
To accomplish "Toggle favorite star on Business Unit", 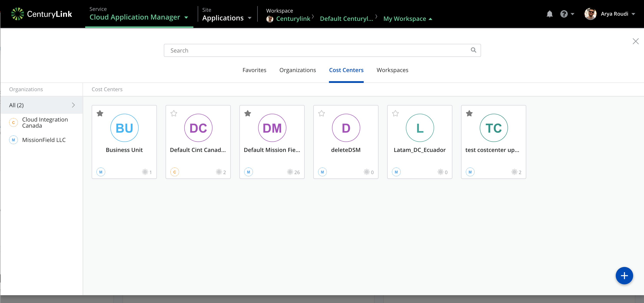I will click(x=100, y=113).
